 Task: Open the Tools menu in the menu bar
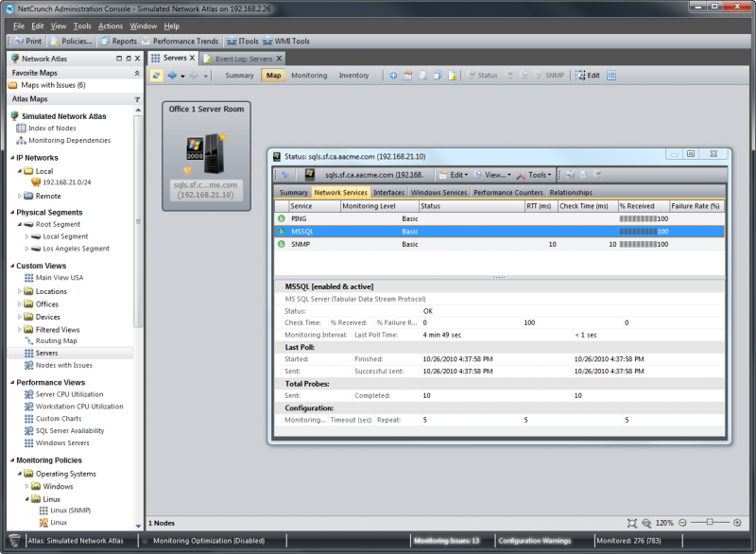pyautogui.click(x=82, y=26)
